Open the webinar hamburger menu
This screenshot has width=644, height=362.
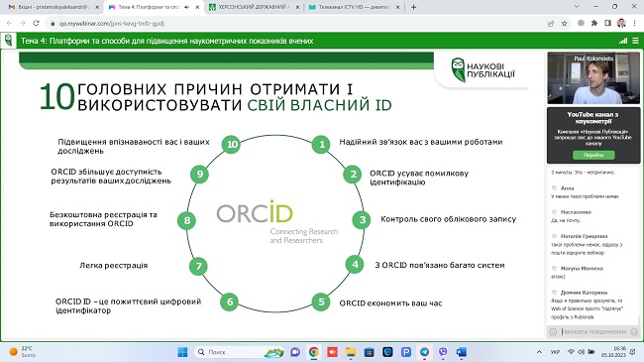click(635, 41)
